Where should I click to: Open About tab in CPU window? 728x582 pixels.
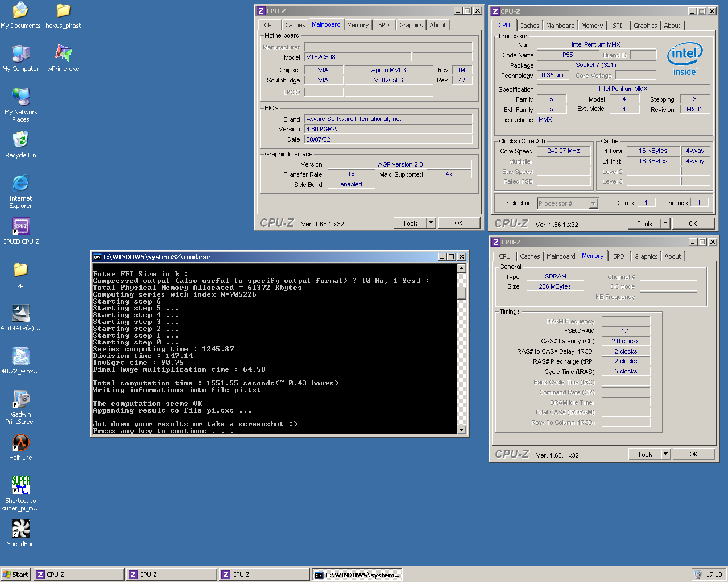[672, 26]
